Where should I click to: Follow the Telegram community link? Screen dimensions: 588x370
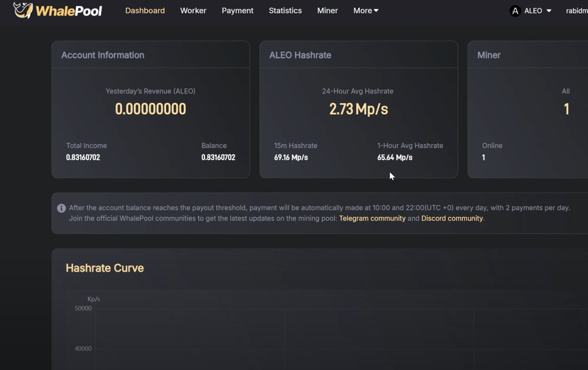coord(372,218)
